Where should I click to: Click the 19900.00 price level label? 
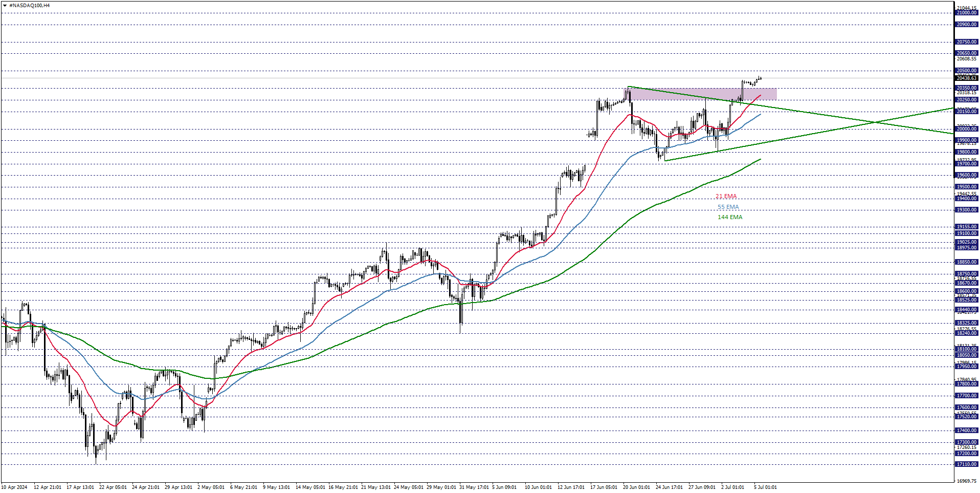[967, 140]
